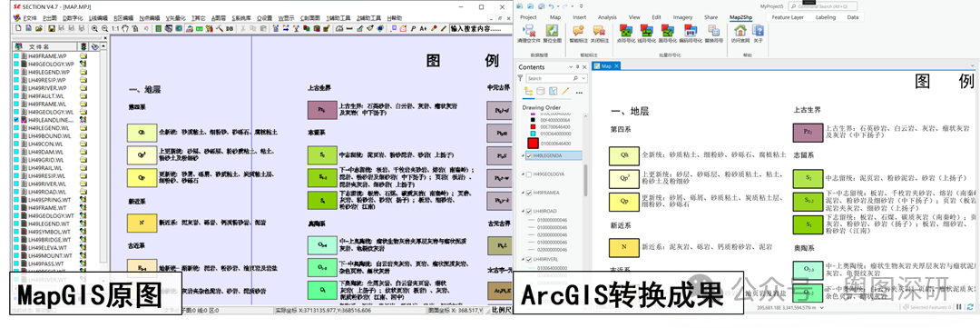Click the Zoom in magnifier in MapGIS toolbar
980x328 pixels.
pyautogui.click(x=94, y=28)
